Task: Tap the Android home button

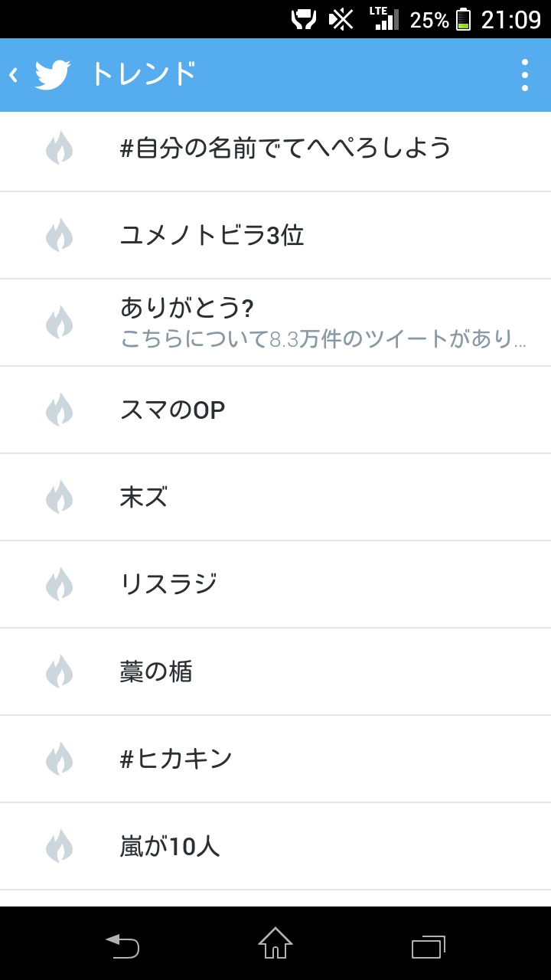Action: tap(275, 943)
